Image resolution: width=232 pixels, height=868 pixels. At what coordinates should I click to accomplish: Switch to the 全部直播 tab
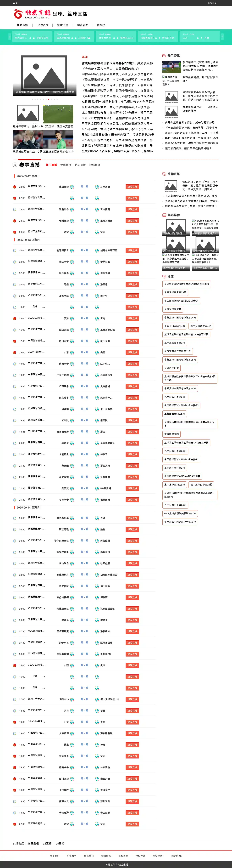point(66,165)
